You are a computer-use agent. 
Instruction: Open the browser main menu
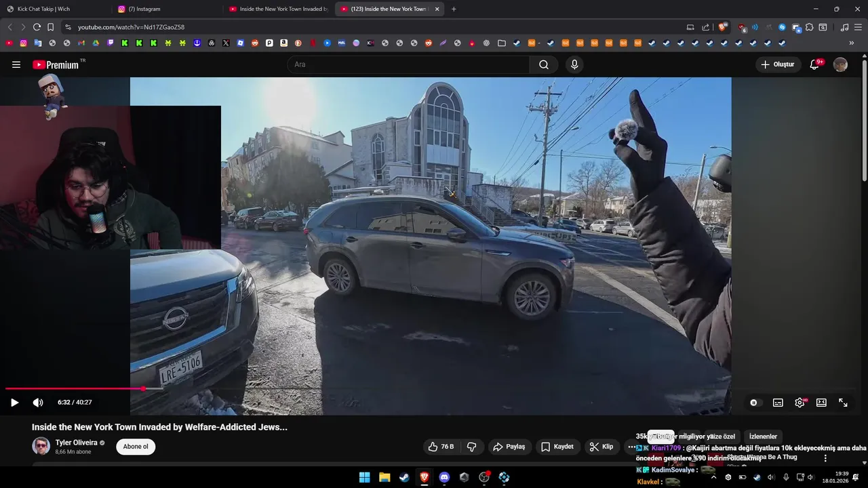click(859, 27)
